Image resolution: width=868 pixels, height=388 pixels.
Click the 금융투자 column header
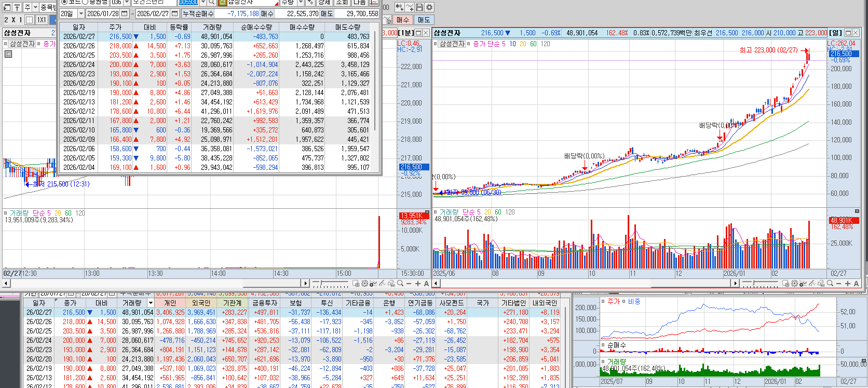pos(264,303)
